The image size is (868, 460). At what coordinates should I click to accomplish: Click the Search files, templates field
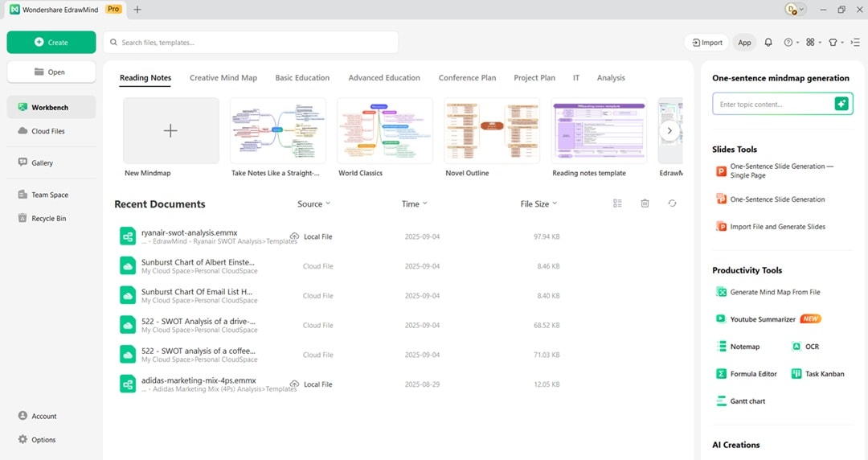(250, 42)
